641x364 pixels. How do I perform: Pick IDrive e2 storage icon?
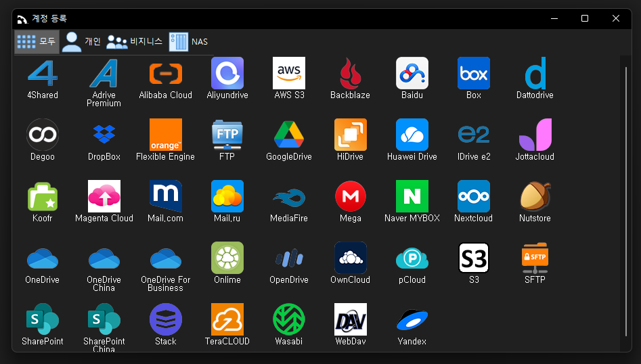[x=474, y=135]
